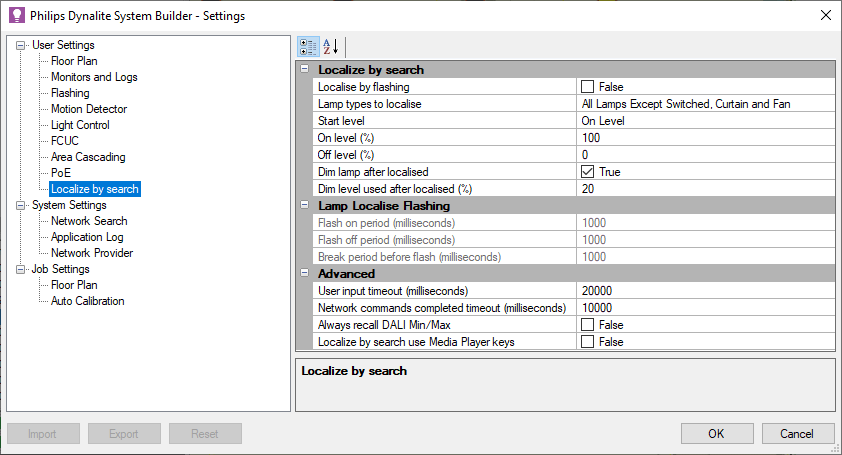Edit the On level (%) value 100
The width and height of the screenshot is (842, 455).
coord(706,138)
